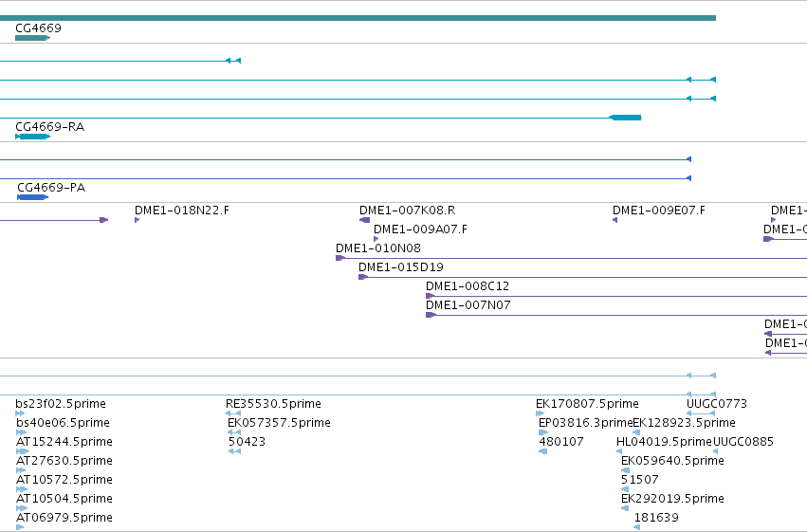
Task: Click the AT15244.5prime EST label
Action: point(64,442)
